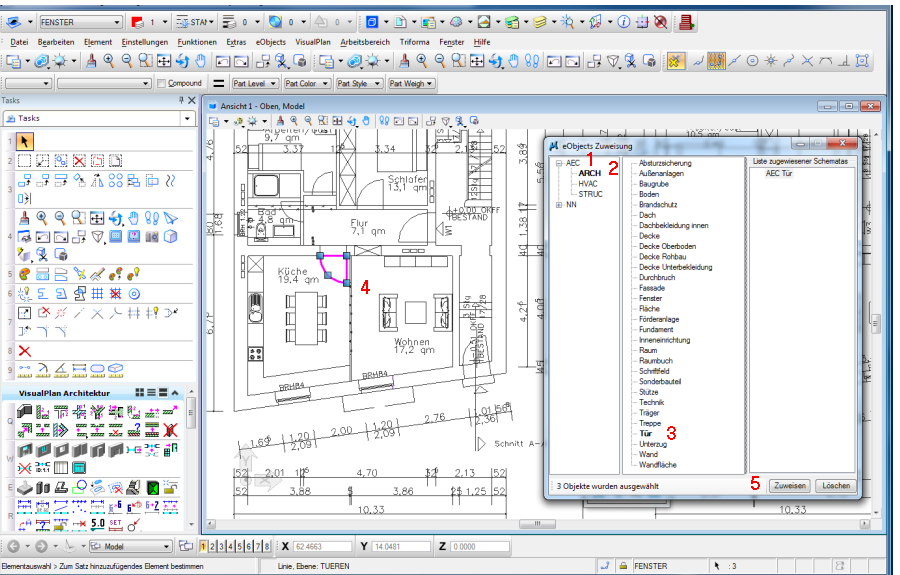Select Tür in the schema list
900x575 pixels.
pyautogui.click(x=646, y=434)
